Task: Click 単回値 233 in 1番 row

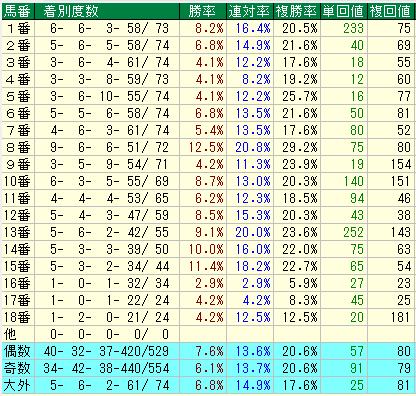Action: click(x=353, y=29)
